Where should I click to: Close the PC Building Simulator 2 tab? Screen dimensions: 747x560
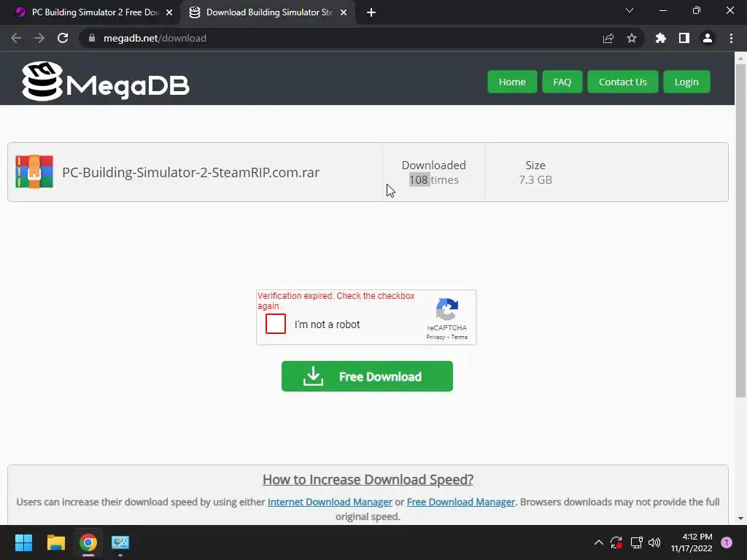pos(169,12)
